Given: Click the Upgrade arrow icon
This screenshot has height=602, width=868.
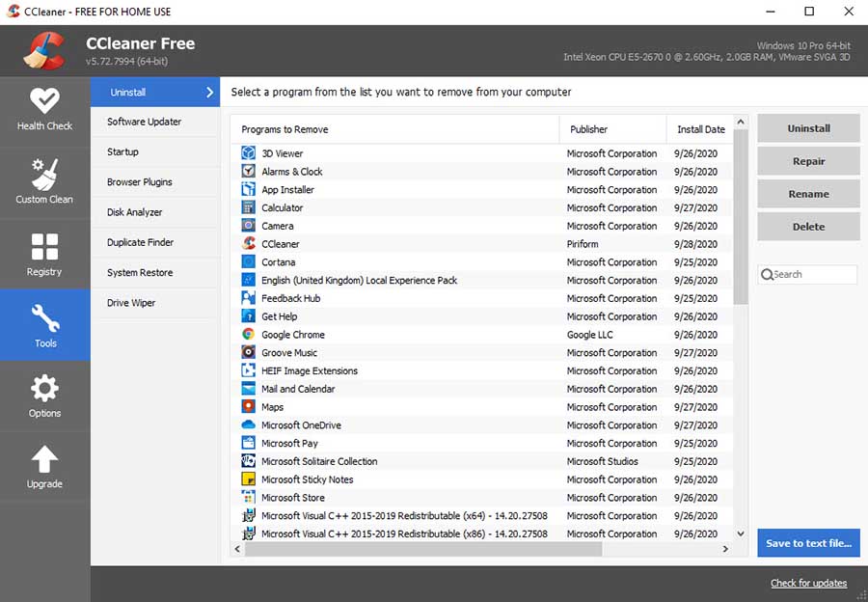Looking at the screenshot, I should pos(44,459).
